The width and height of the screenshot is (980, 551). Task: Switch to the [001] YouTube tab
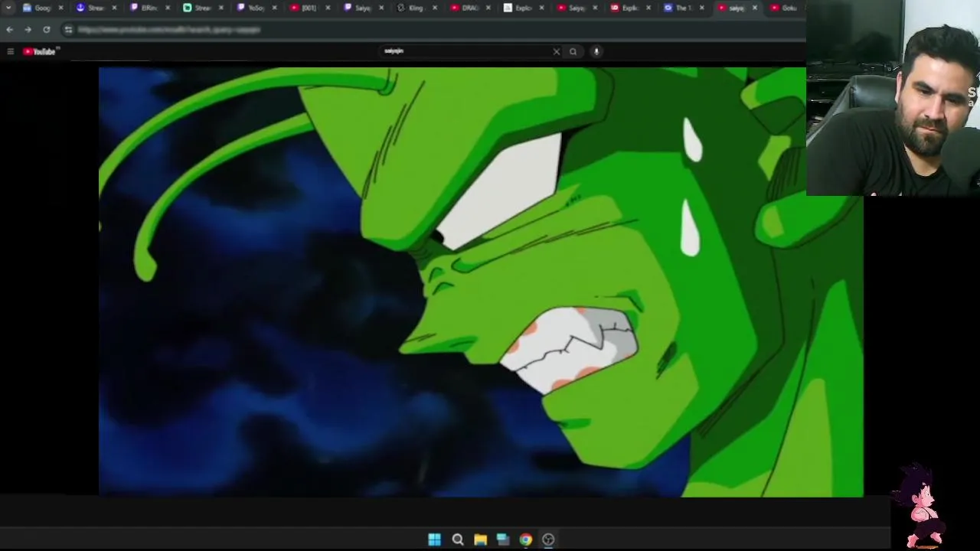pos(308,8)
